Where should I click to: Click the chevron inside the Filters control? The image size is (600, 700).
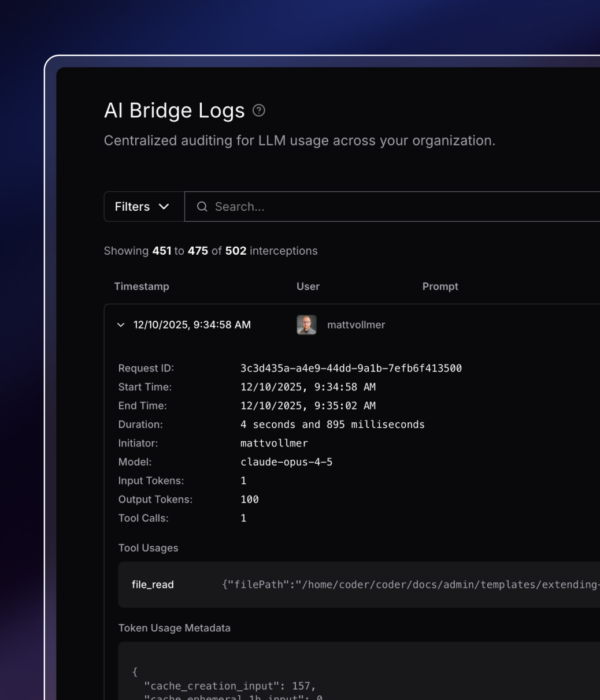click(x=165, y=206)
